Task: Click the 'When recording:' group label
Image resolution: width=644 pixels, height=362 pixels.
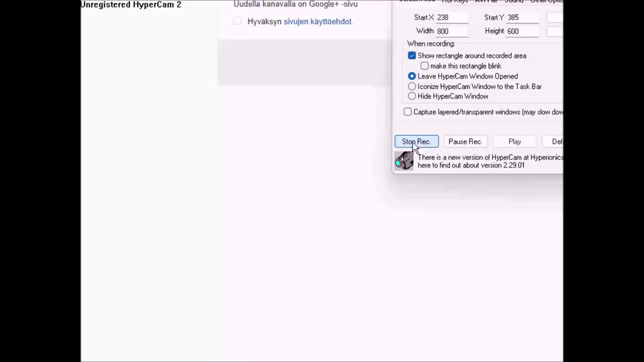Action: [431, 44]
